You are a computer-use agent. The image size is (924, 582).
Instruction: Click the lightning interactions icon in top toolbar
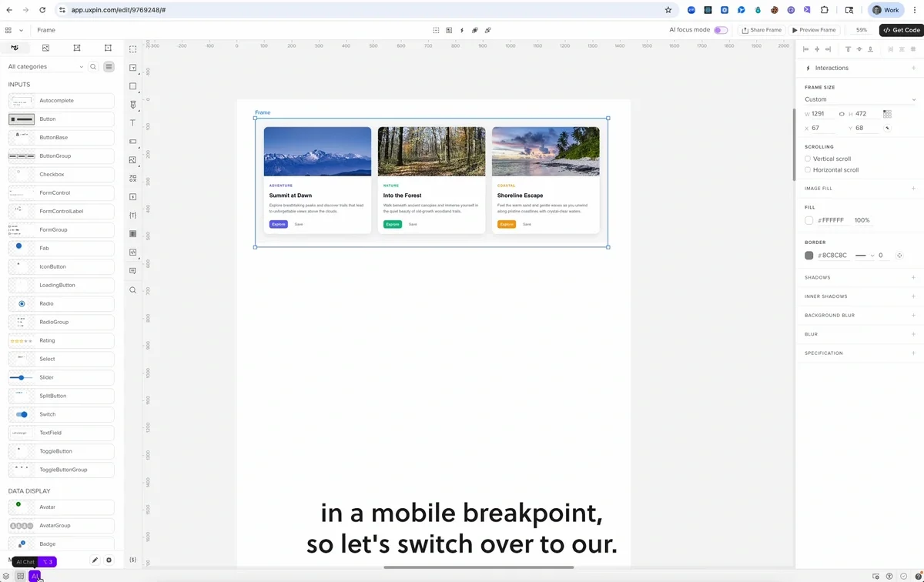pos(462,30)
